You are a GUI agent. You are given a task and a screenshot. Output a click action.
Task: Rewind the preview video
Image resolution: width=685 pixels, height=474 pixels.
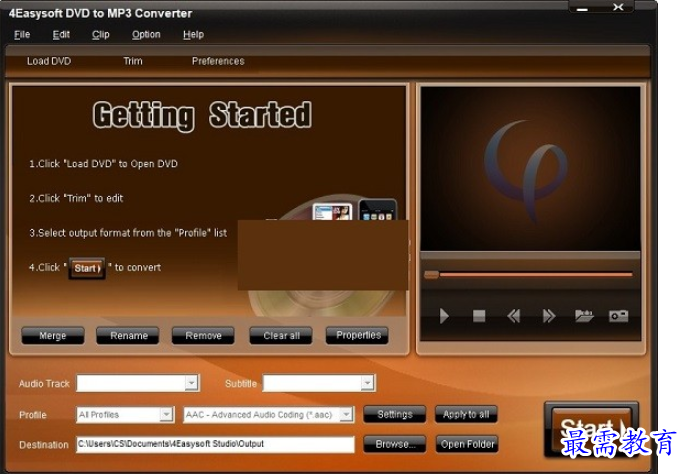point(514,316)
